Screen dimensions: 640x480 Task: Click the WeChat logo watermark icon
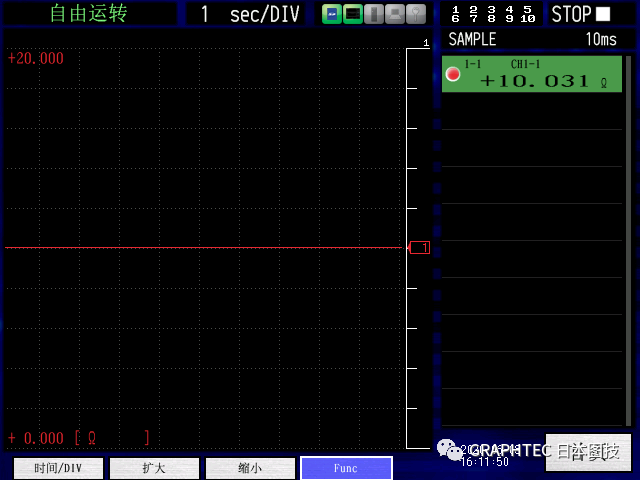451,452
